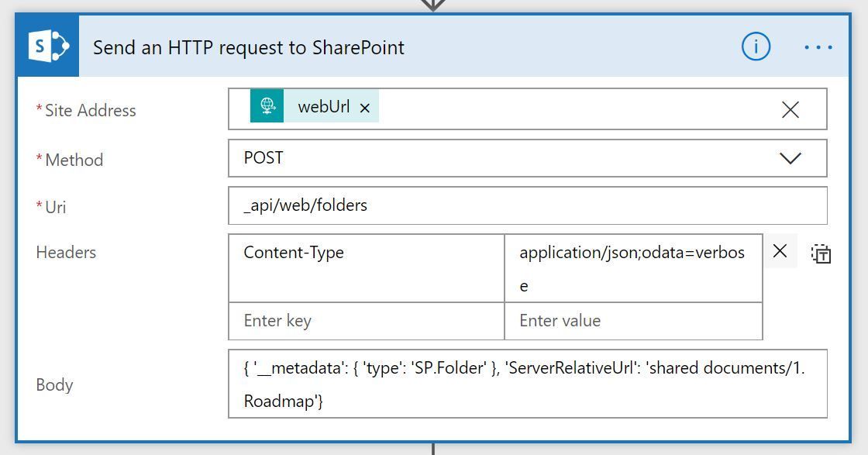The height and width of the screenshot is (455, 868).
Task: Remove the webUrl dynamic content token
Action: coord(364,108)
